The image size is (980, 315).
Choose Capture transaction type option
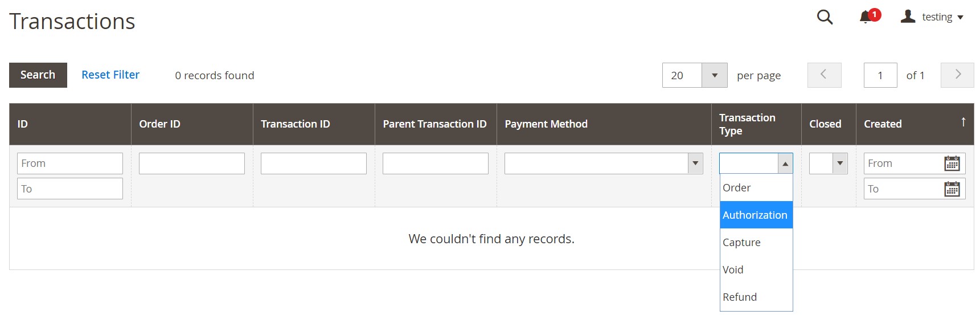(742, 243)
